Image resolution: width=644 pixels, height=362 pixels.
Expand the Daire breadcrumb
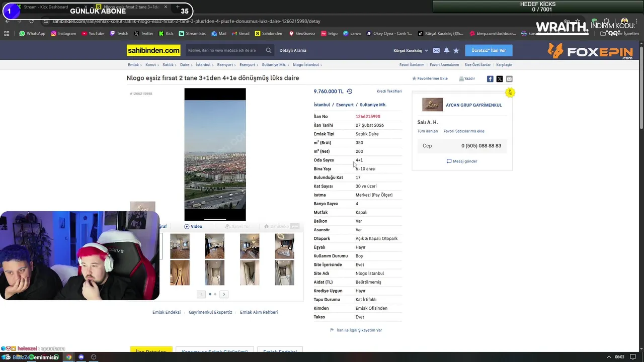[186, 65]
